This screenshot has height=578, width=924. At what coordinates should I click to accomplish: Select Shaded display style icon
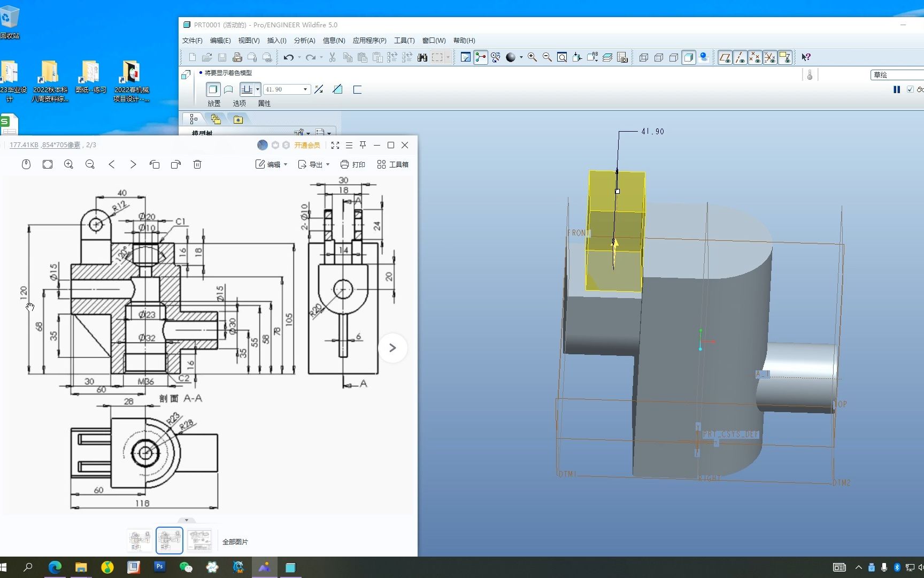tap(689, 57)
